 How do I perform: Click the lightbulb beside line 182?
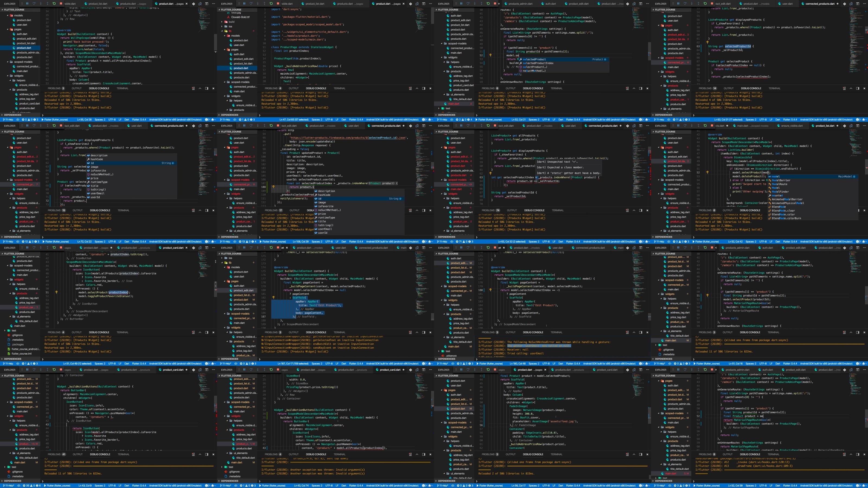coord(273,298)
